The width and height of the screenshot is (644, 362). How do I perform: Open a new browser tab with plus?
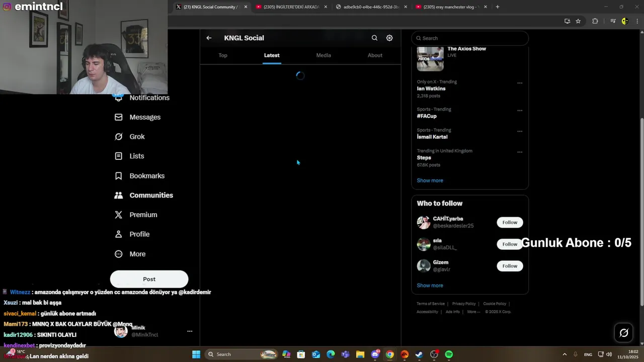pos(498,7)
